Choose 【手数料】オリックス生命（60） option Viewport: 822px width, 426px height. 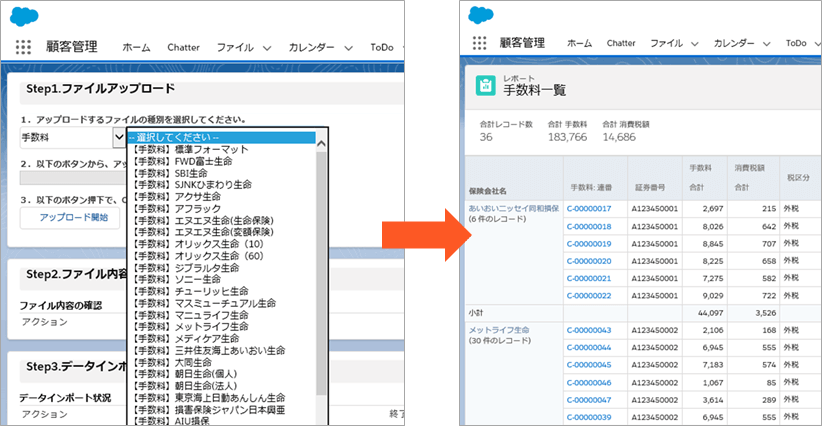[222, 256]
